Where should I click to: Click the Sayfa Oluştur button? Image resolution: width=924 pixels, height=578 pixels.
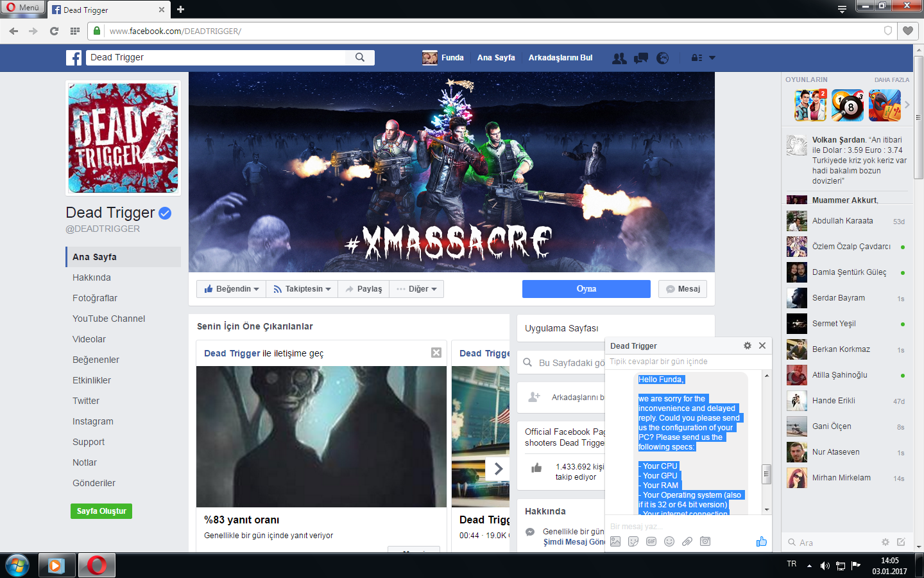point(101,511)
